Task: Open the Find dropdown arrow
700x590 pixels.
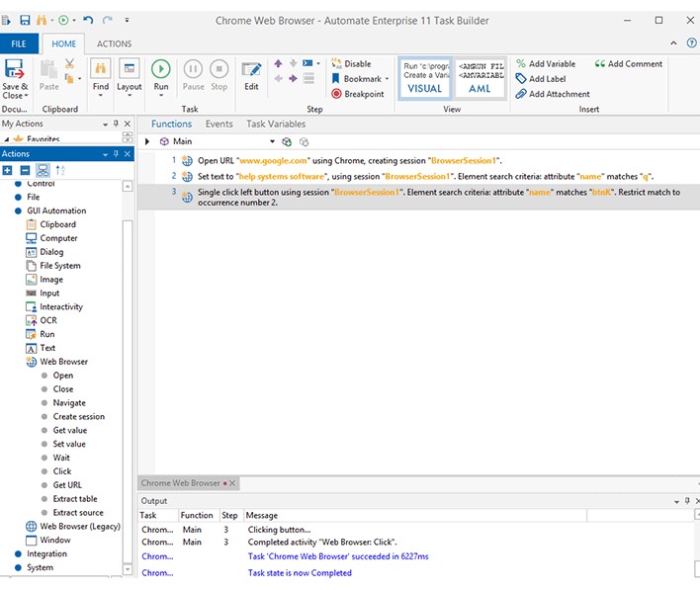Action: click(101, 95)
